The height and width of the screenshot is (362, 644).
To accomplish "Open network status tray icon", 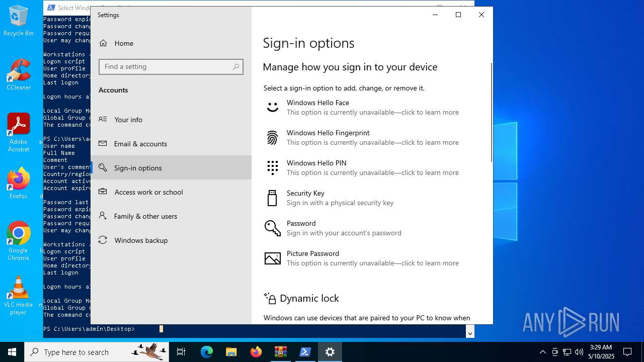I will tap(567, 352).
